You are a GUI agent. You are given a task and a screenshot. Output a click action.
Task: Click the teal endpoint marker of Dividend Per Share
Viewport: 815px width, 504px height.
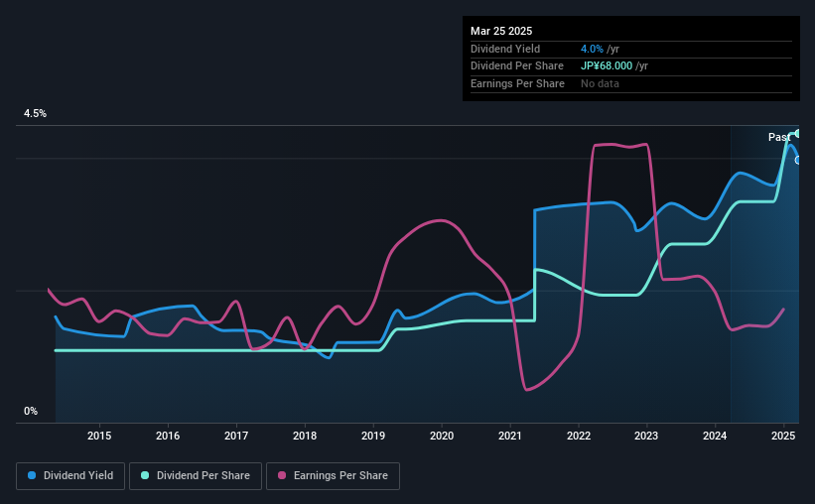(x=798, y=134)
